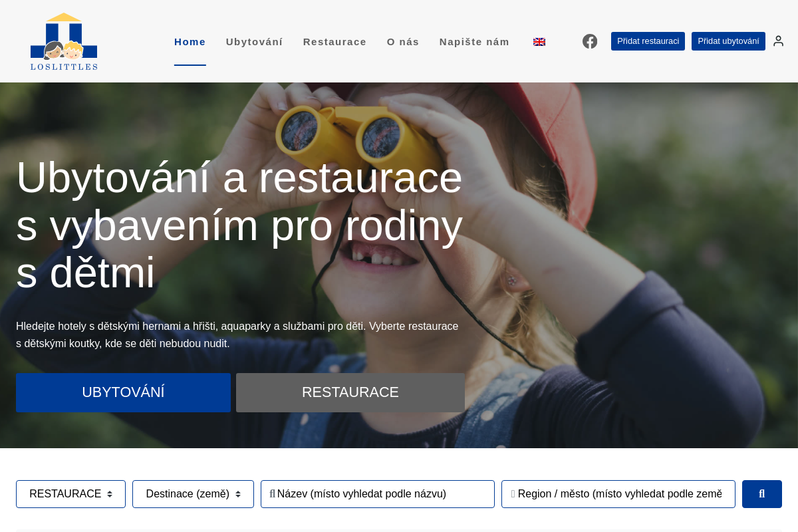798x532 pixels.
Task: Open Restaurace in the top navigation
Action: pos(334,42)
